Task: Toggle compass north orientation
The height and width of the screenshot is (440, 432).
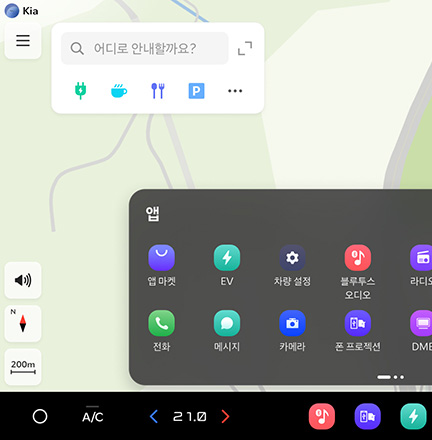Action: [x=23, y=323]
